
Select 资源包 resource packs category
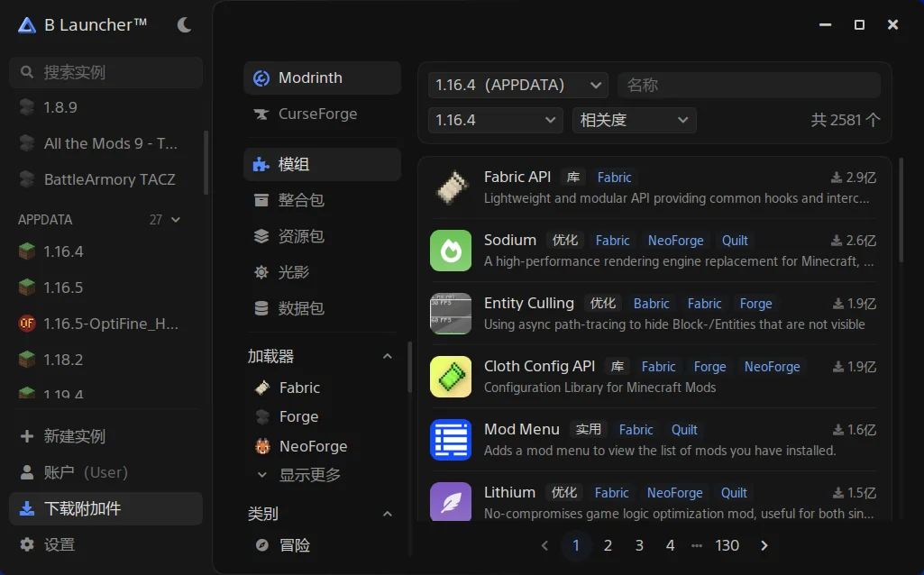tap(323, 236)
